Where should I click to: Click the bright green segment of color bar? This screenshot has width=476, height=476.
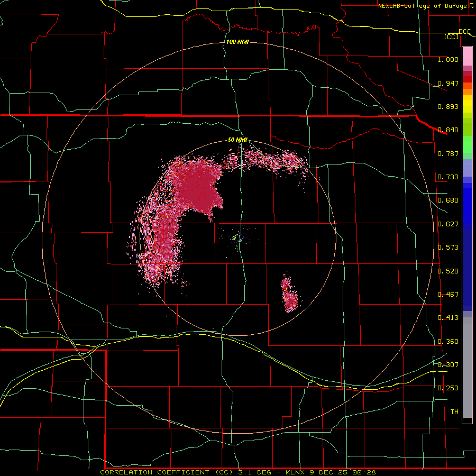click(x=467, y=144)
